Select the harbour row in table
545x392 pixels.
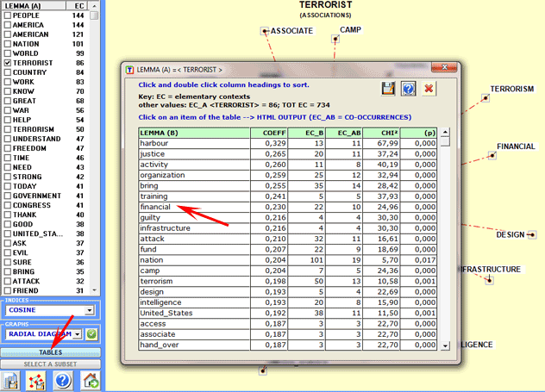point(288,143)
